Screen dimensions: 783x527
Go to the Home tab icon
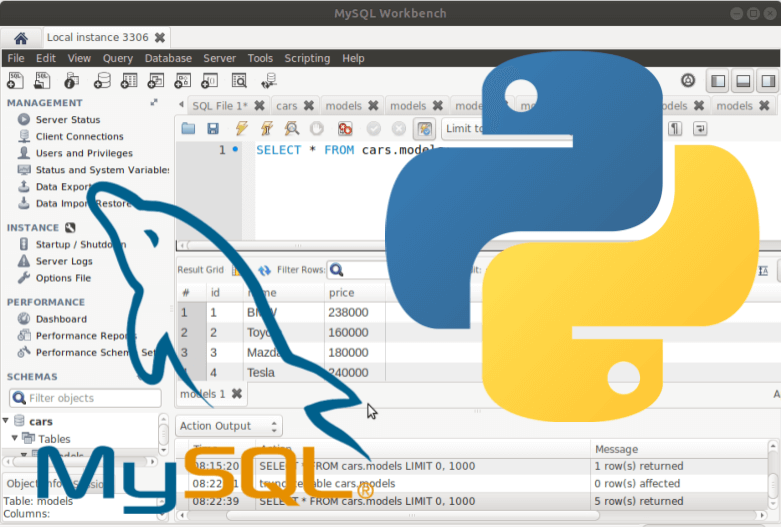[20, 38]
